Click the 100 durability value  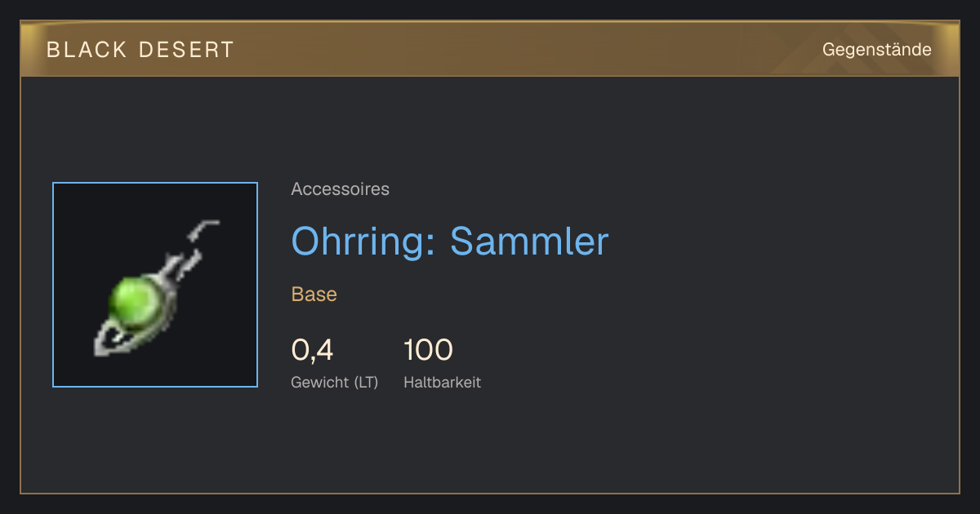[428, 351]
